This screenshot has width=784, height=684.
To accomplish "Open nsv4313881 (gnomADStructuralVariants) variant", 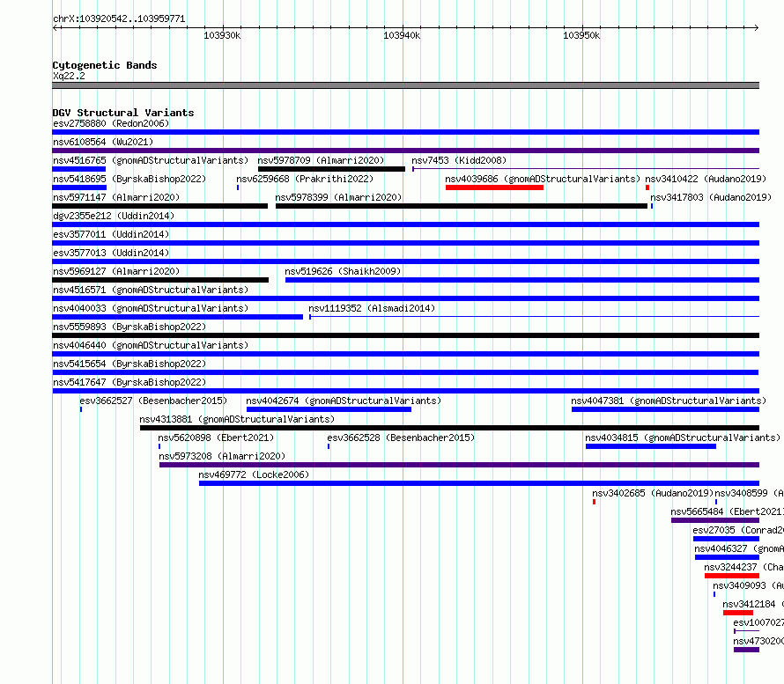I will click(237, 419).
